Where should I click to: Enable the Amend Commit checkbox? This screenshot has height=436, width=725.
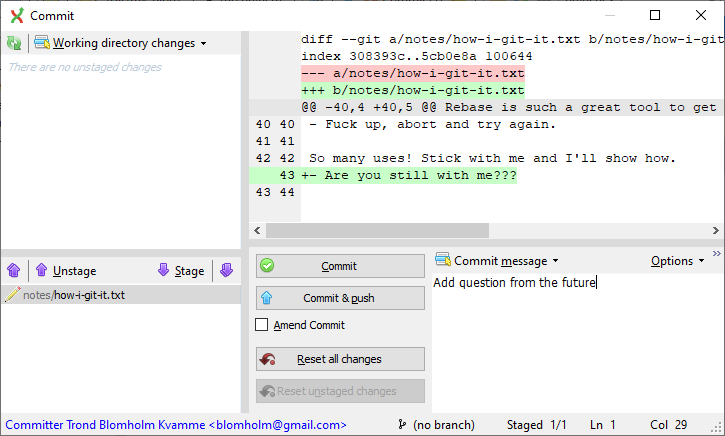(x=262, y=325)
